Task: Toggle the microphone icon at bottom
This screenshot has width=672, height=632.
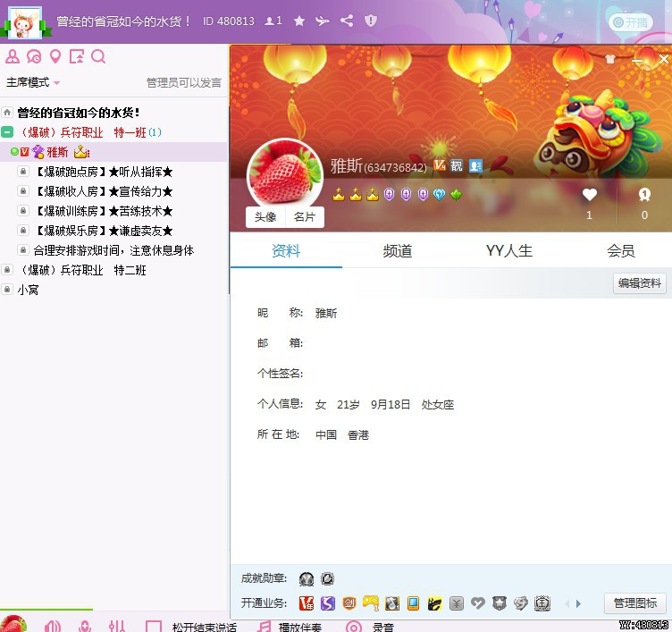Action: click(85, 627)
